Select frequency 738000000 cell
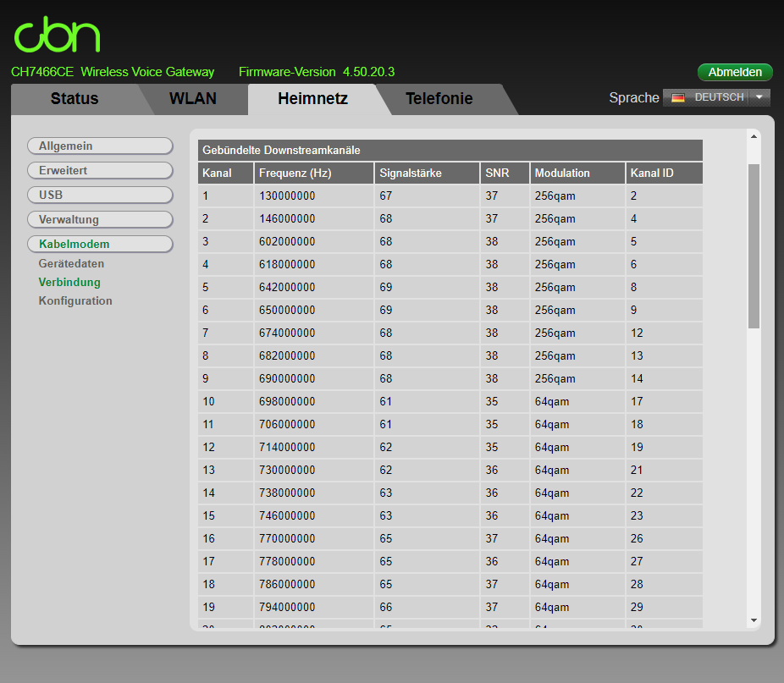The image size is (784, 683). [314, 493]
